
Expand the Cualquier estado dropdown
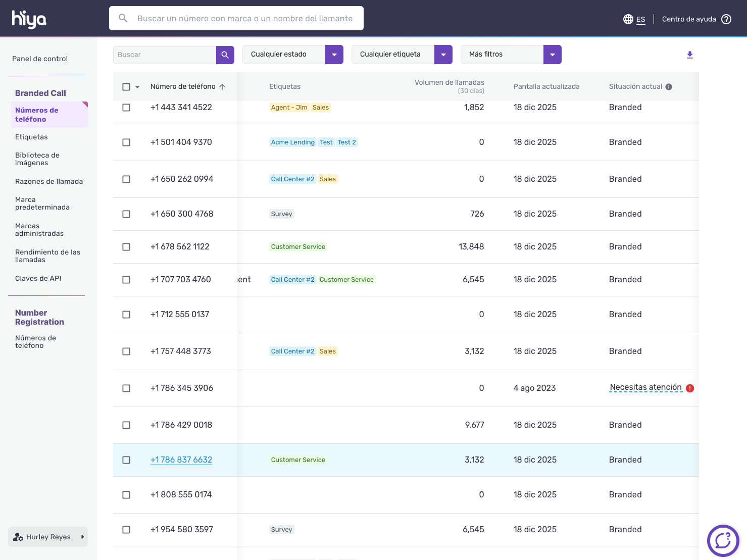(x=334, y=55)
